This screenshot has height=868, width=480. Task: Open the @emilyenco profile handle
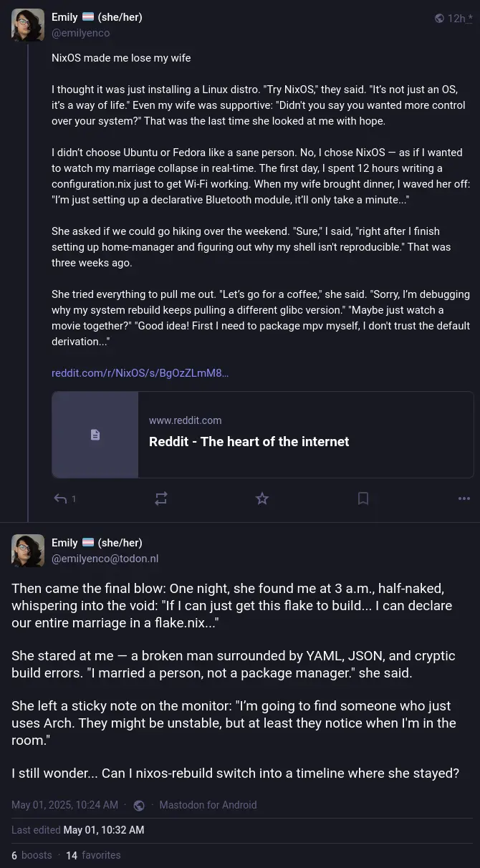click(80, 33)
